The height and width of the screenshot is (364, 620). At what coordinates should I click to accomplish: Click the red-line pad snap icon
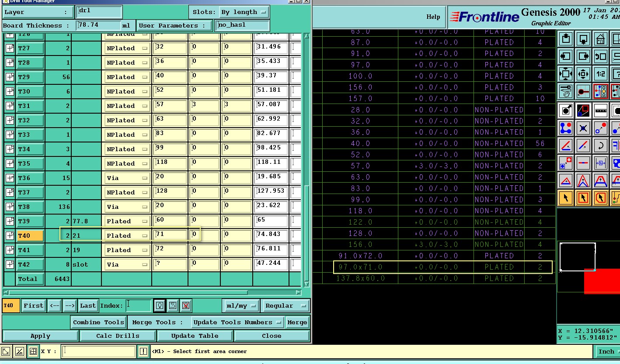coord(583,91)
